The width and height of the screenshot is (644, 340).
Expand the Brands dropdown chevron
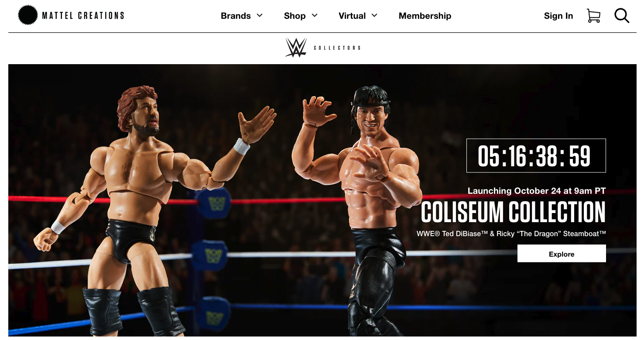[260, 15]
